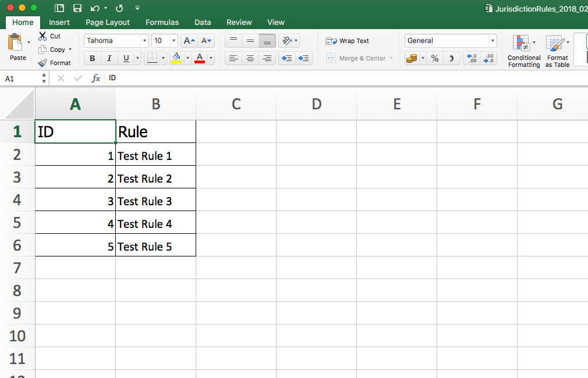The width and height of the screenshot is (588, 378).
Task: Click the Increase Font Size icon
Action: pos(189,41)
